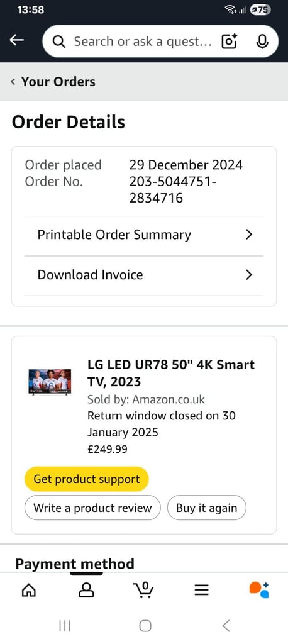The height and width of the screenshot is (644, 288).
Task: Open the LG LED UR78 product title
Action: coord(171,373)
